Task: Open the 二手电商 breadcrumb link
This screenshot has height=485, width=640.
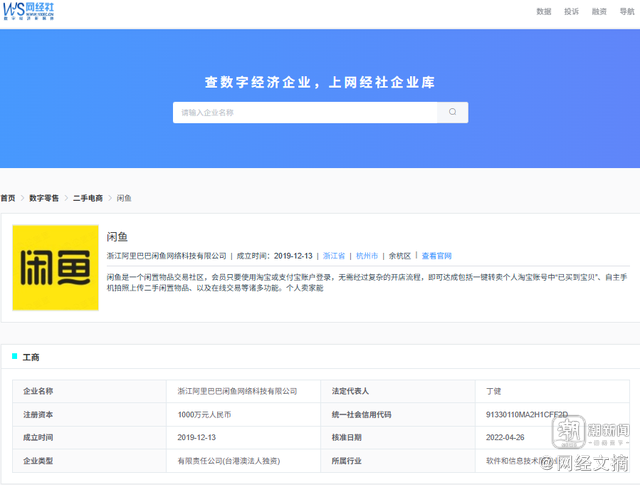Action: (88, 198)
